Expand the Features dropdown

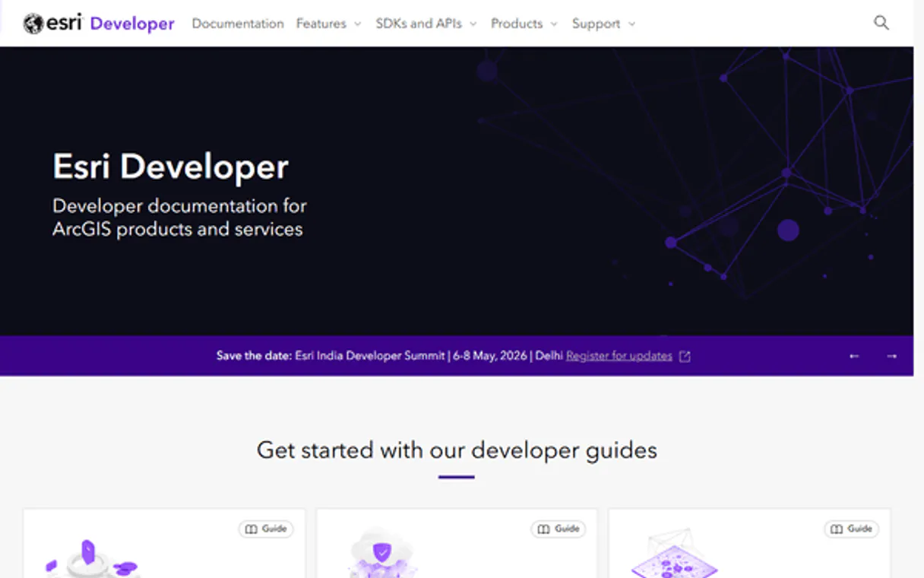(328, 24)
